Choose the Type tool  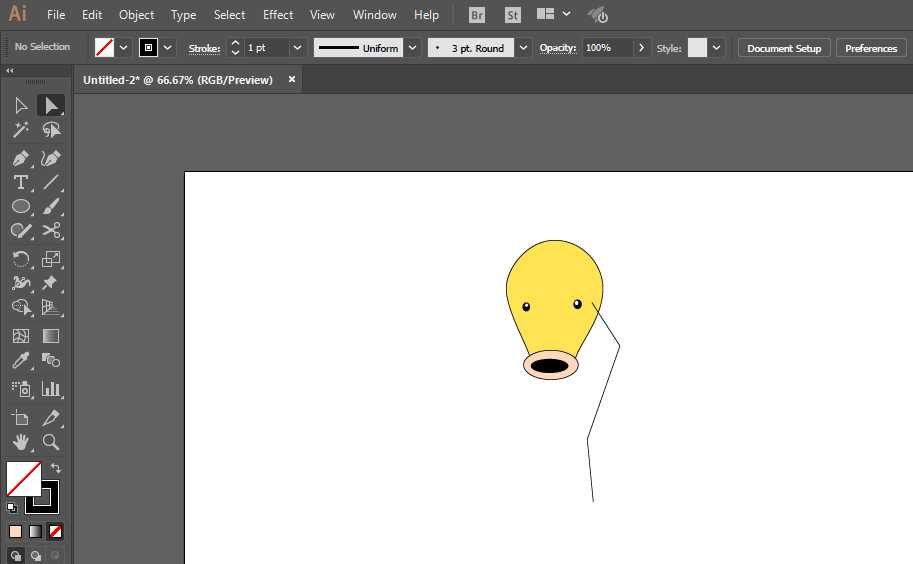click(20, 182)
